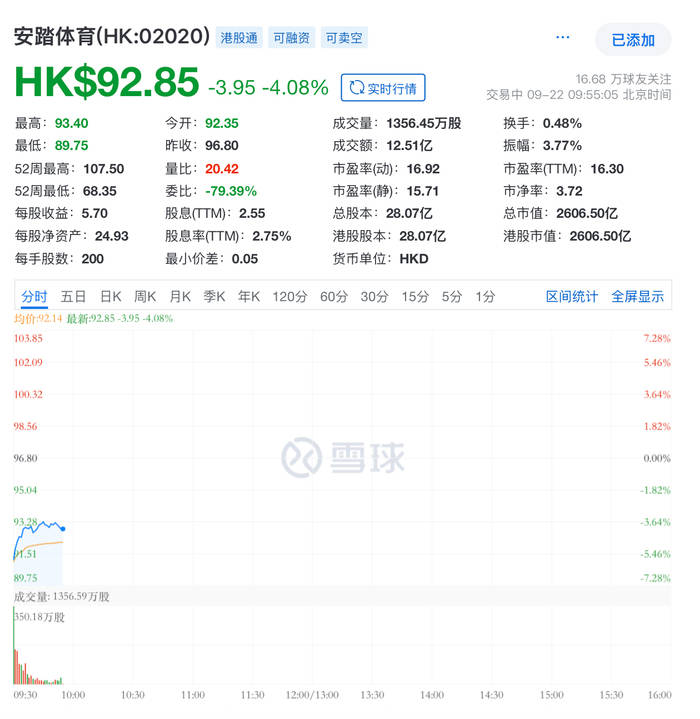The width and height of the screenshot is (700, 719).
Task: Choose the 15分 interval tab
Action: [x=415, y=296]
